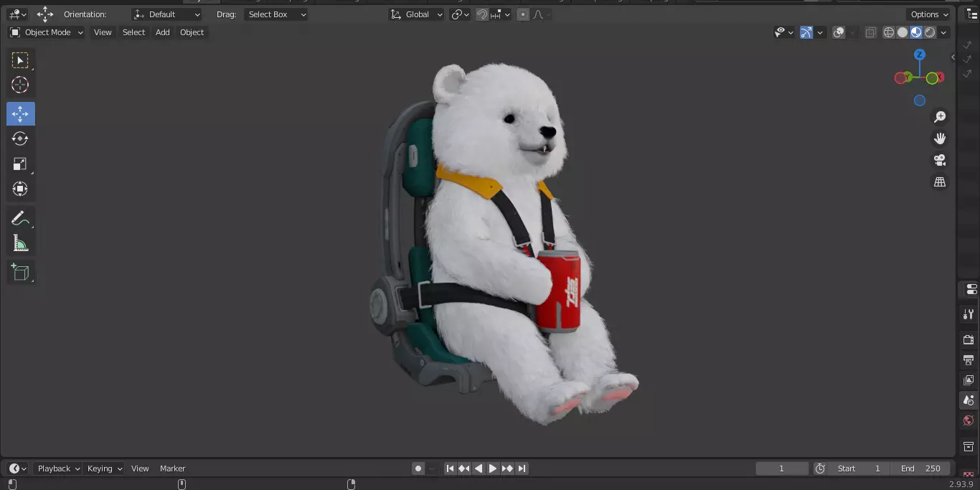The height and width of the screenshot is (490, 980).
Task: Toggle X-ray view
Action: point(870,32)
